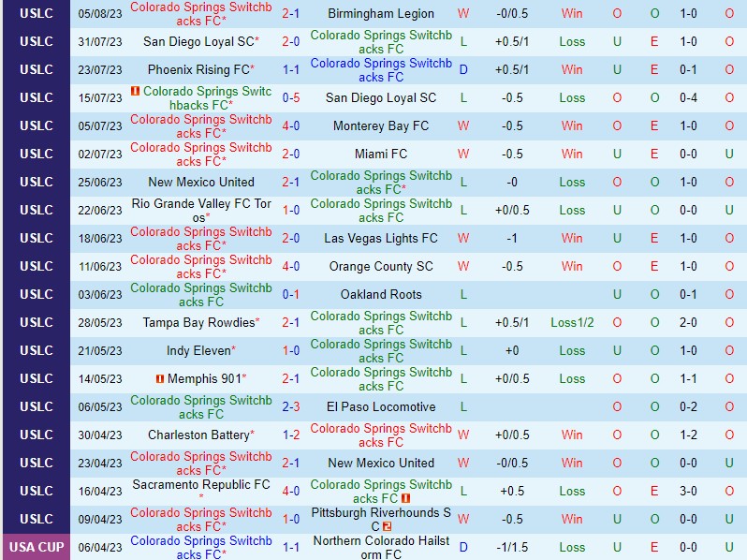
Task: Click Colorado Springs Switchbacks FC in Indy Eleven row
Action: (381, 351)
